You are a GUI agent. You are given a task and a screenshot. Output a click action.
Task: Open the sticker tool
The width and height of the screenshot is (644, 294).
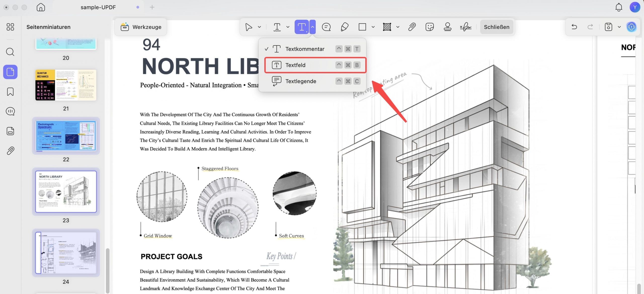pos(430,27)
